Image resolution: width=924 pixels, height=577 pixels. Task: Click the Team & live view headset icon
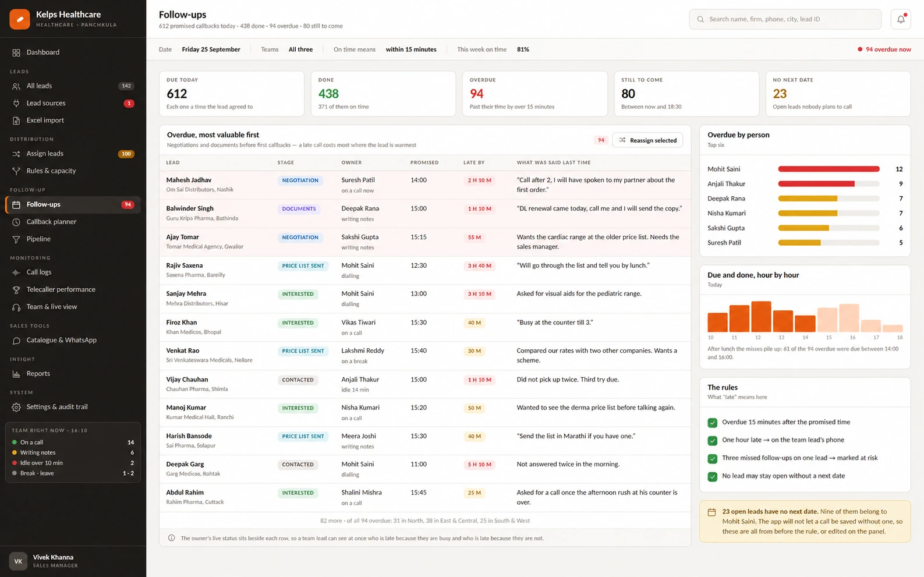[x=16, y=307]
